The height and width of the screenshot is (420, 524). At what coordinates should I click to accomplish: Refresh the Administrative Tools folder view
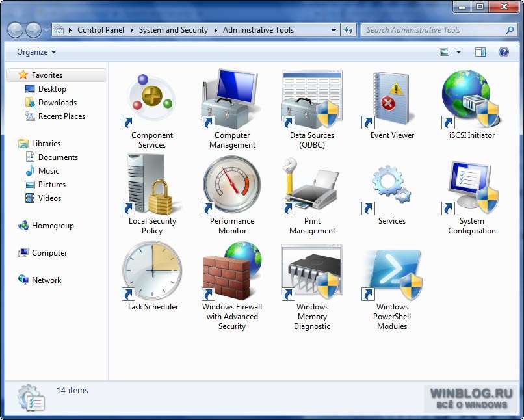point(348,30)
